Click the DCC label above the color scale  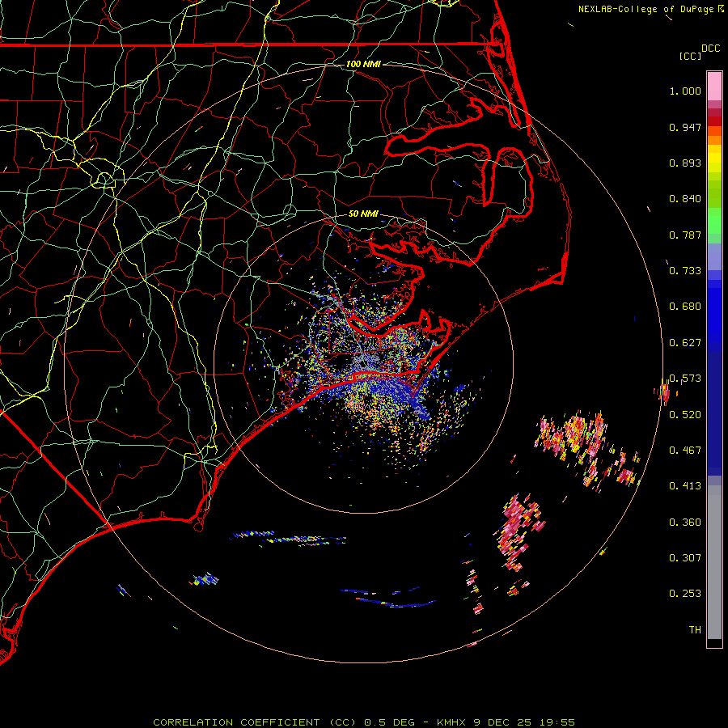[711, 49]
